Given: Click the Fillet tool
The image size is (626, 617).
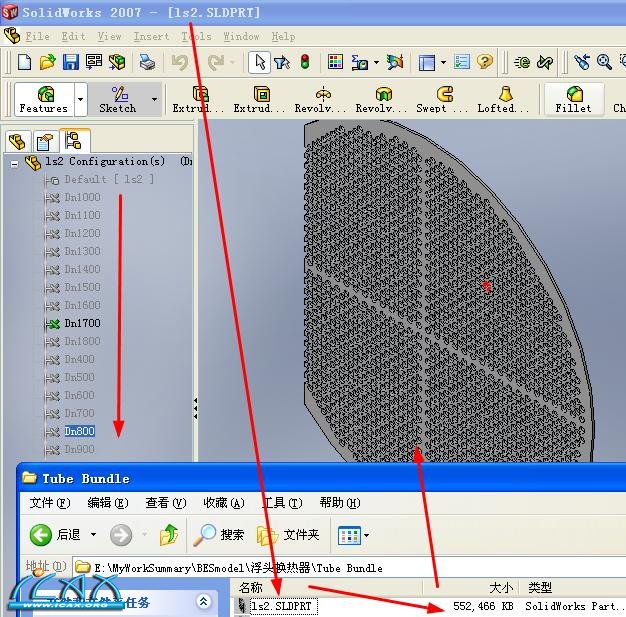Looking at the screenshot, I should point(574,99).
